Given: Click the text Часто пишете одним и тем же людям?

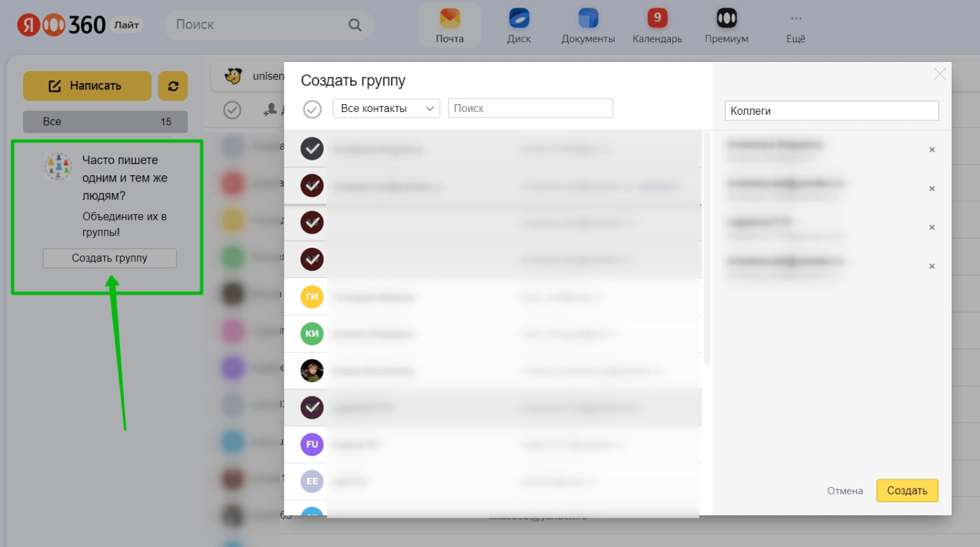Looking at the screenshot, I should tap(125, 178).
